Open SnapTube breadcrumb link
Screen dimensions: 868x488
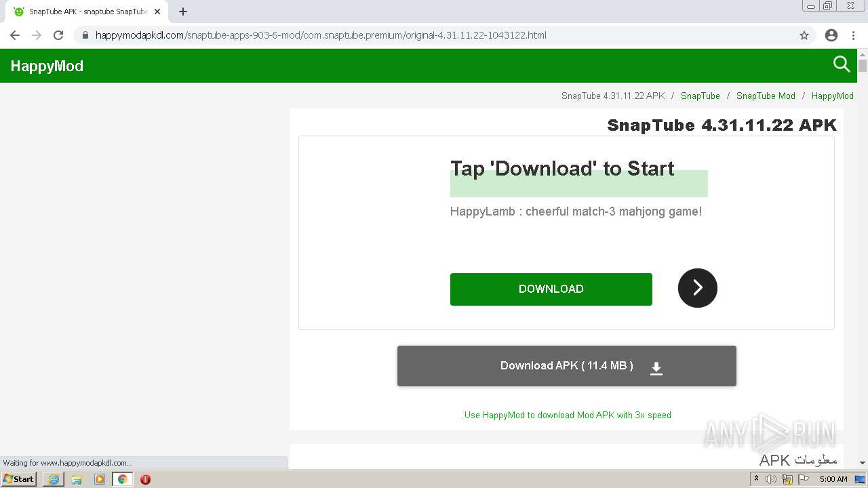701,96
